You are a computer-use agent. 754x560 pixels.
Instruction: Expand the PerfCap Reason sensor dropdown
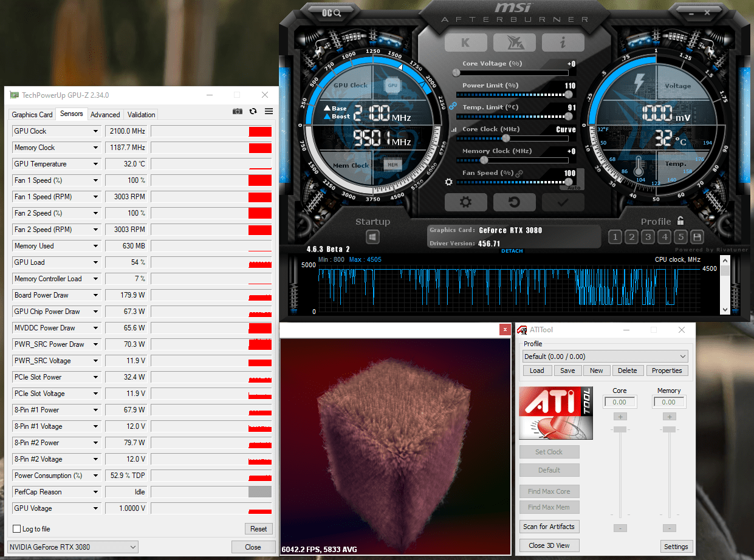point(95,492)
